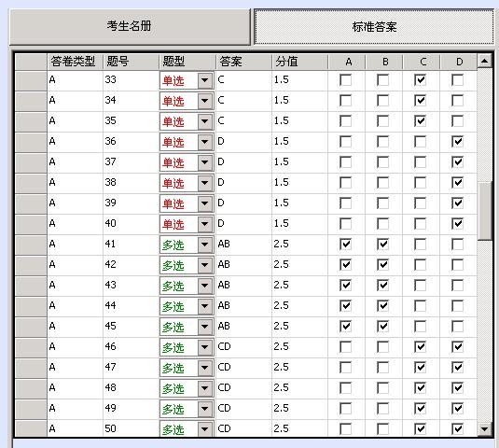Click the 分值 cell 1.5 for question 40
Screen dimensions: 499x448
(x=299, y=224)
